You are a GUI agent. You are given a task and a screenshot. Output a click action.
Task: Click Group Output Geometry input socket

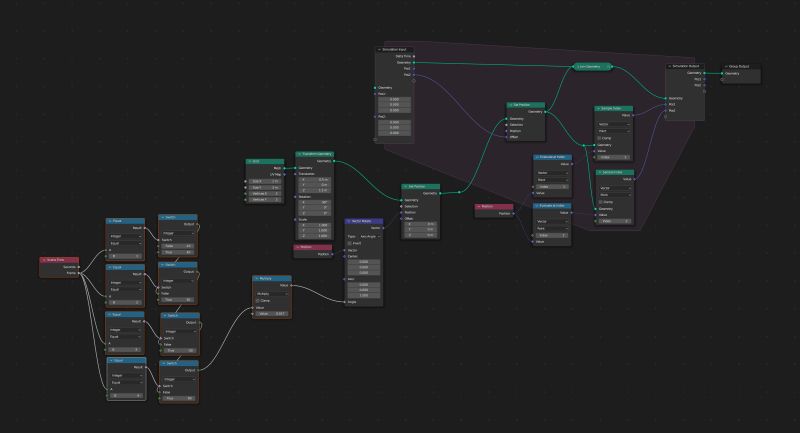pos(722,73)
